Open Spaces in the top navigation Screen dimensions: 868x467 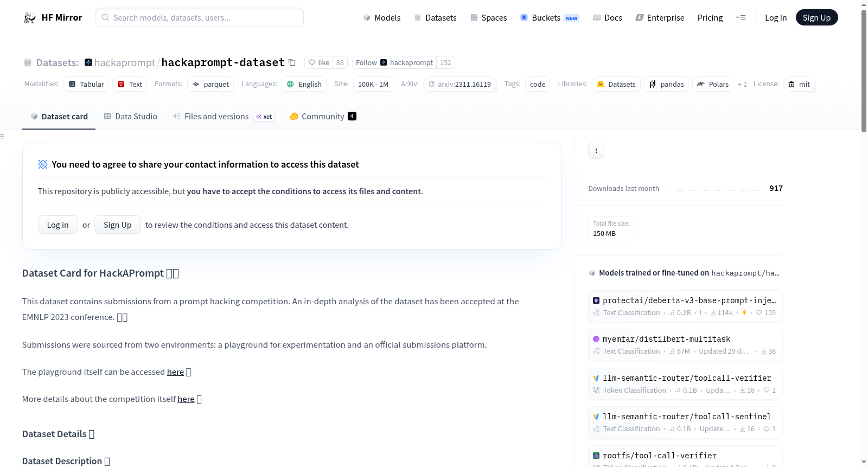(488, 17)
